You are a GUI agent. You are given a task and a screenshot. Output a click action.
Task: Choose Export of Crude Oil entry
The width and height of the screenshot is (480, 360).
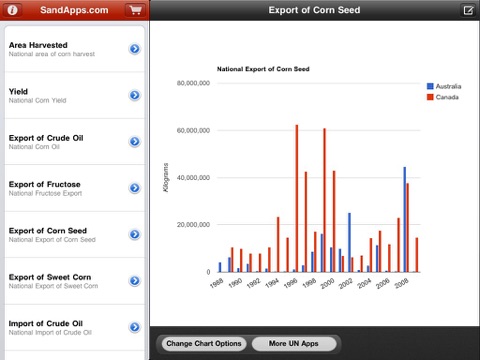coord(75,142)
